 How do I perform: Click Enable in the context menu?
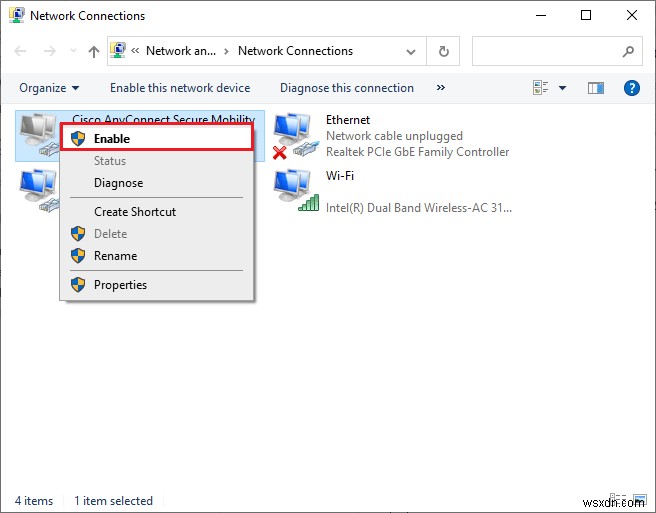pos(156,138)
